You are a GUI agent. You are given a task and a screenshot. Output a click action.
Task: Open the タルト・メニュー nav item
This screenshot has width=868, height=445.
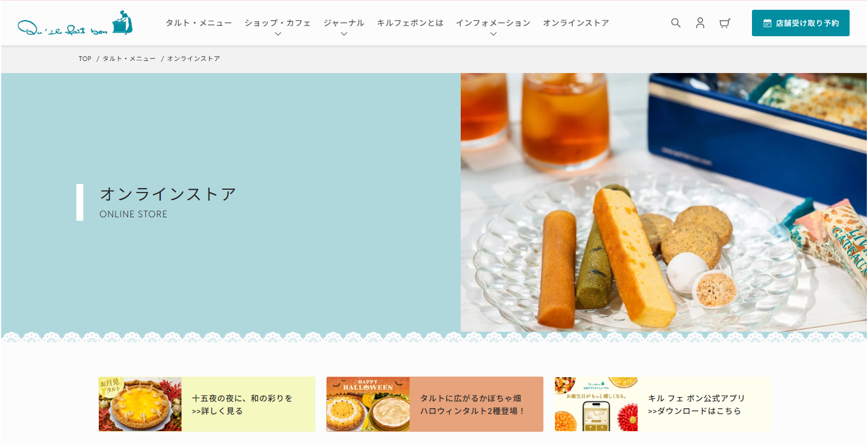click(x=199, y=23)
